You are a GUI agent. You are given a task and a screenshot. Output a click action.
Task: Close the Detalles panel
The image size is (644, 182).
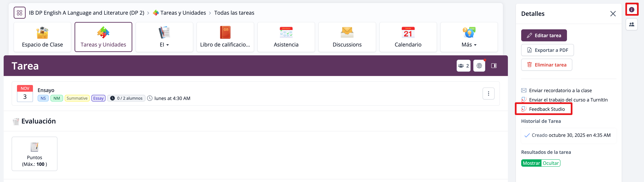coord(613,14)
